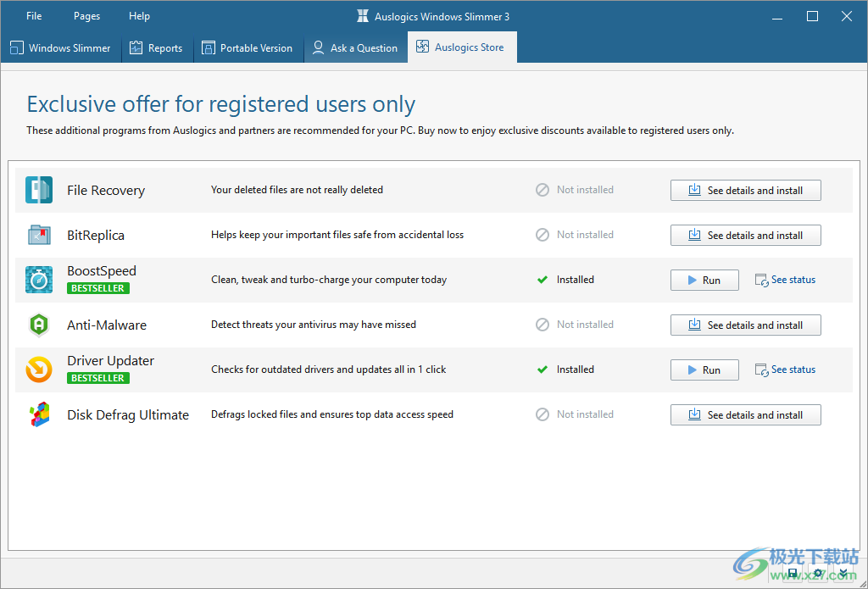See details and install Anti-Malware
Viewport: 868px width, 589px height.
point(745,325)
